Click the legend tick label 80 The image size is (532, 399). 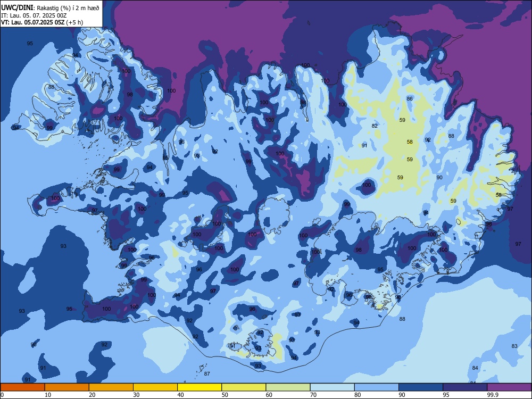click(x=358, y=395)
